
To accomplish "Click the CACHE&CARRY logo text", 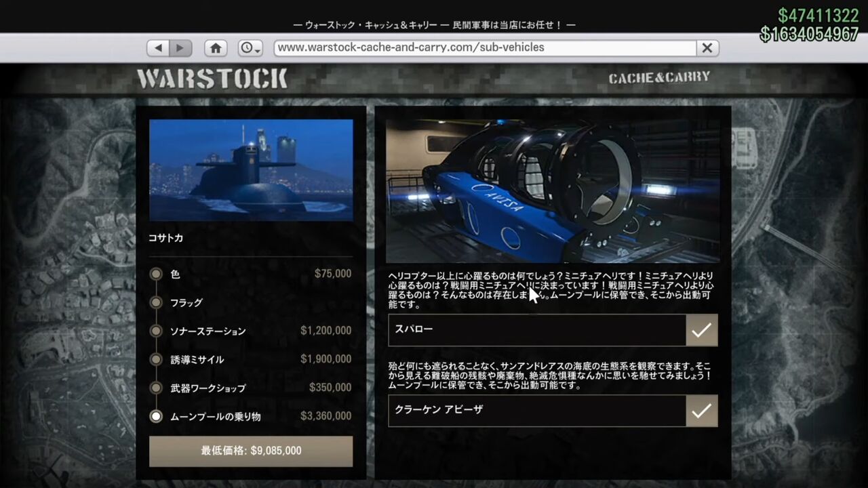I will [x=659, y=78].
